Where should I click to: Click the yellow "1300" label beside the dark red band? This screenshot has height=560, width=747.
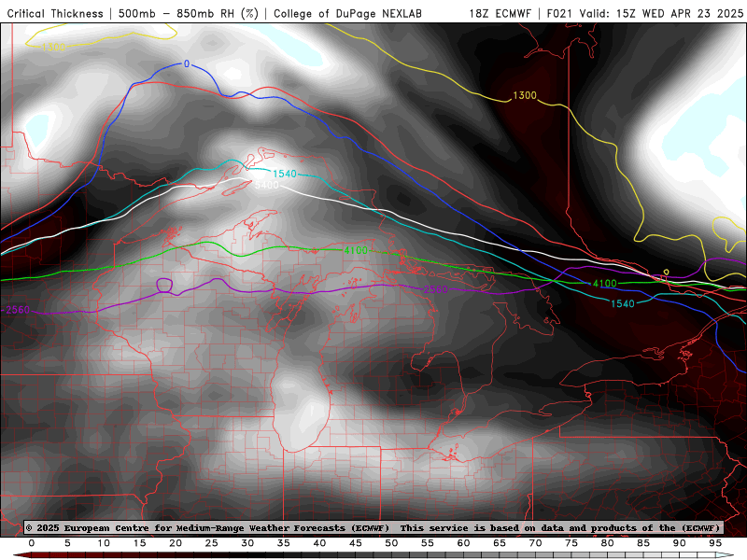pos(525,96)
